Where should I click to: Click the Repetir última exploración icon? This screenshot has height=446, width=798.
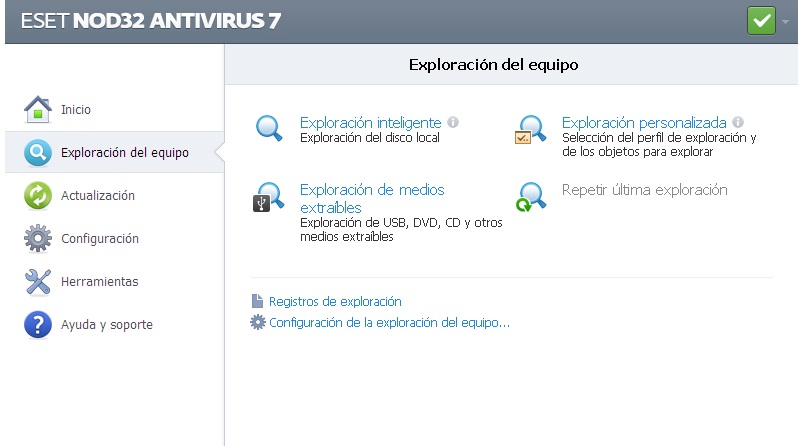530,197
